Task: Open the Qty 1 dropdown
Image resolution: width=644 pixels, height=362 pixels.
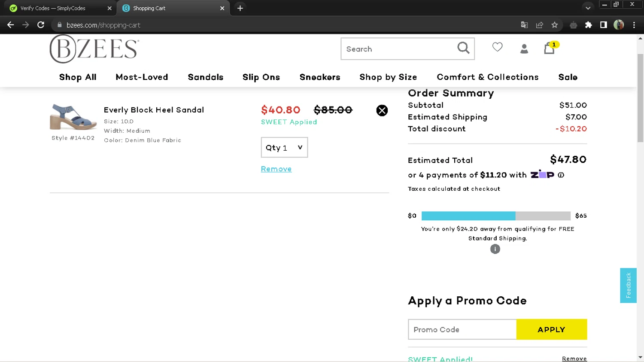Action: [284, 147]
